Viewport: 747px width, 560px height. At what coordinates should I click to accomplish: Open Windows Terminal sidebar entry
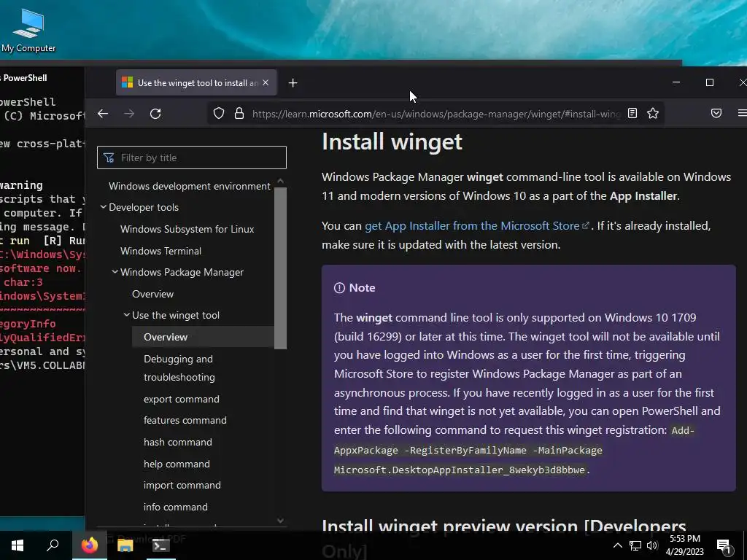160,251
